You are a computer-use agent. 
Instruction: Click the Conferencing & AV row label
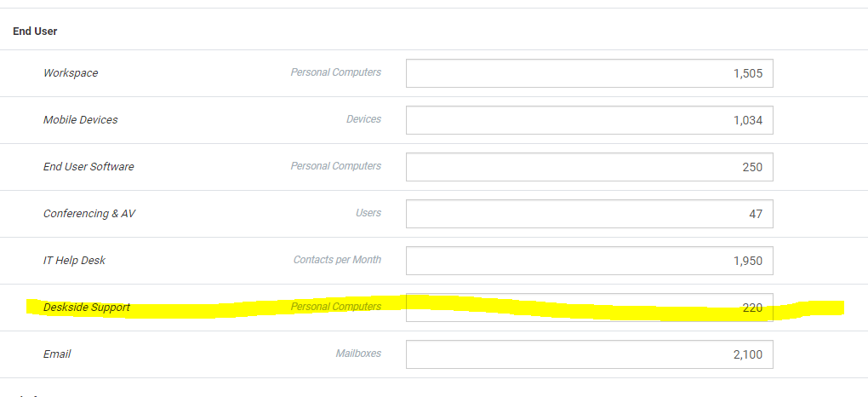click(89, 214)
